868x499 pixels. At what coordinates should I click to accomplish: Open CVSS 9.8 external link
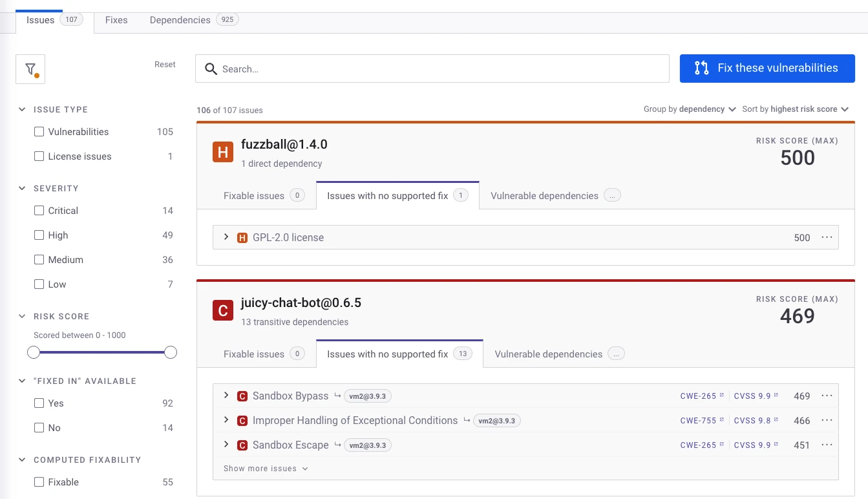(x=756, y=421)
